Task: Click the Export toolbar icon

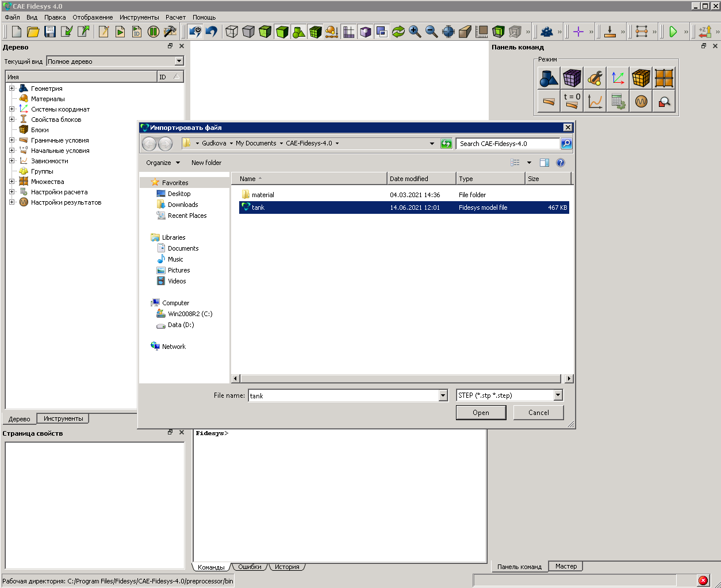Action: (83, 32)
